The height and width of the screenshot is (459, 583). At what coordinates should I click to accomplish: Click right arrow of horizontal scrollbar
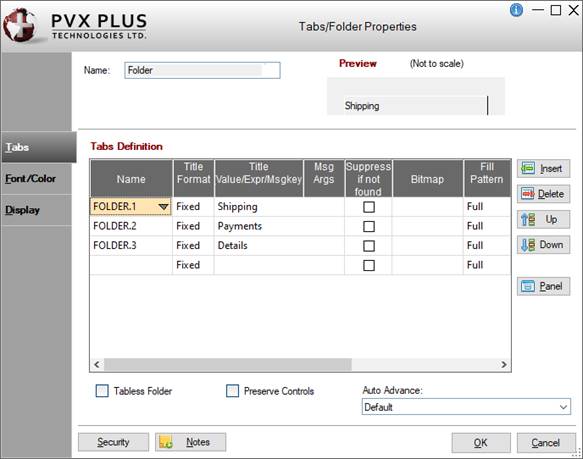click(504, 364)
